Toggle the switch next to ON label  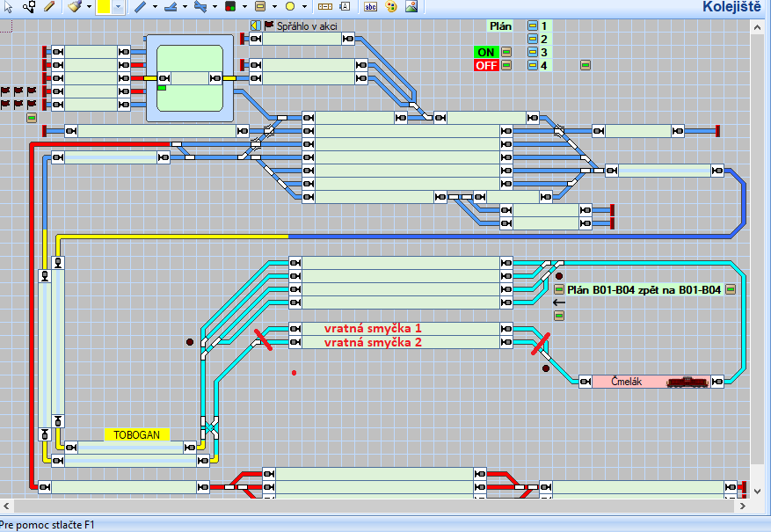[x=506, y=52]
